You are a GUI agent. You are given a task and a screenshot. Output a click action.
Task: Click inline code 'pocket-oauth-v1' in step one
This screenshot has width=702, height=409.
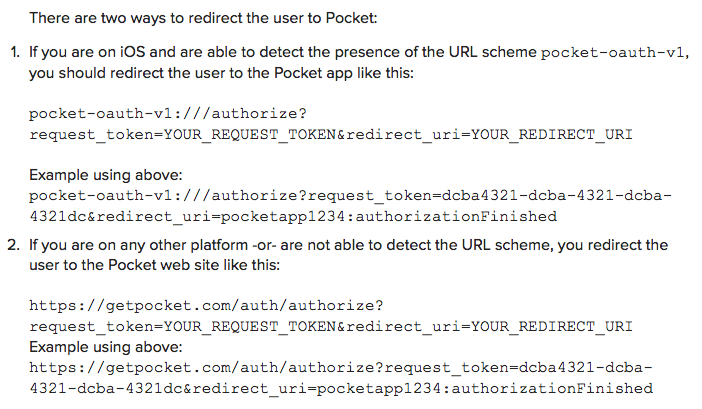[x=612, y=52]
